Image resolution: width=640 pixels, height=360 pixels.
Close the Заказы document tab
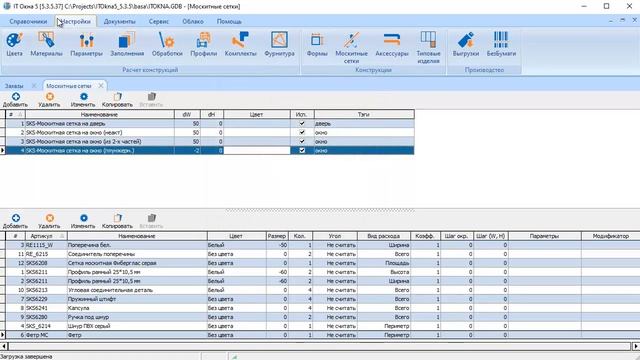[34, 86]
